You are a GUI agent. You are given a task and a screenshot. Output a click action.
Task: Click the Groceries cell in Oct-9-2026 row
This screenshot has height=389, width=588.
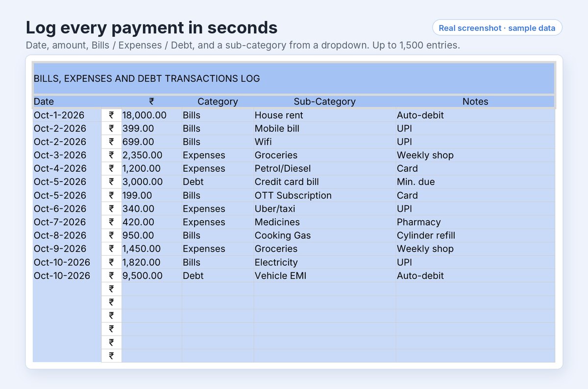(x=325, y=249)
